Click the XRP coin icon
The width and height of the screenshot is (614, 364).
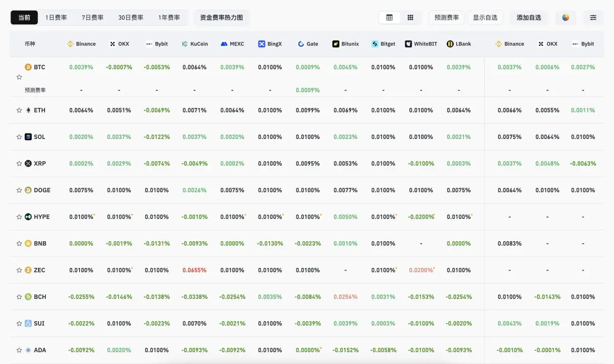28,164
